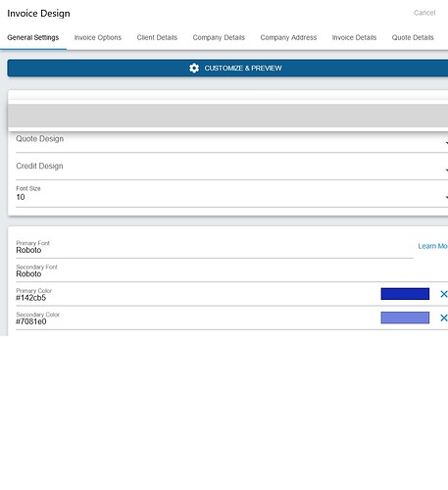The image size is (448, 490).
Task: Select the Quote Details tab
Action: point(413,37)
